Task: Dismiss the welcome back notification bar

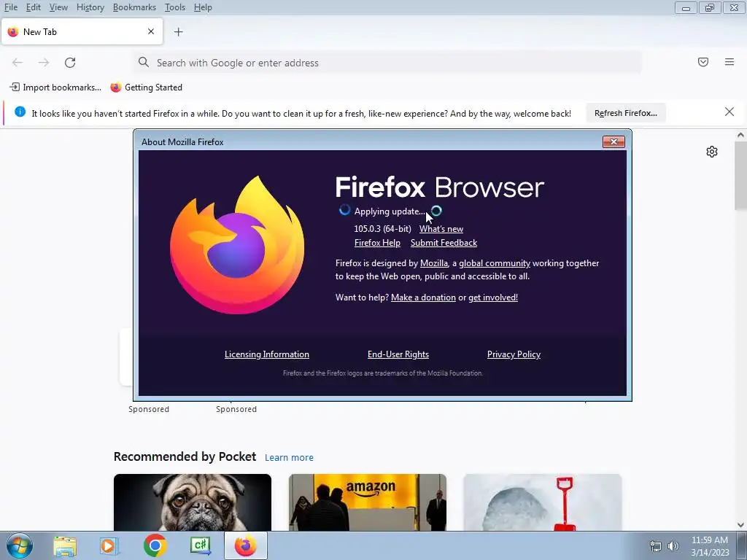Action: (729, 112)
